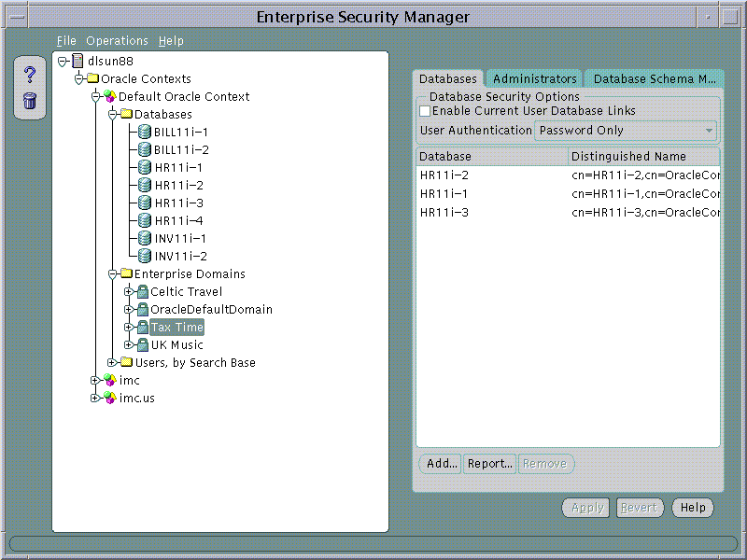The width and height of the screenshot is (747, 560).
Task: Collapse the Databases folder node
Action: point(112,115)
